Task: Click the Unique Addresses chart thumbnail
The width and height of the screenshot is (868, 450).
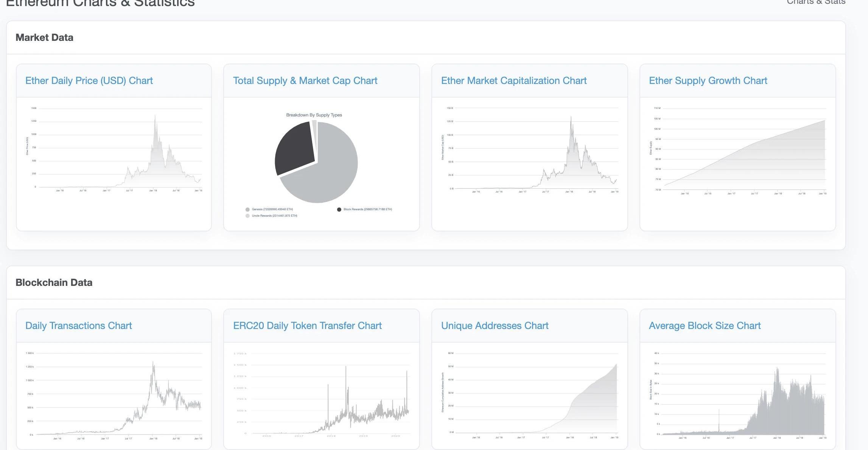Action: [529, 395]
